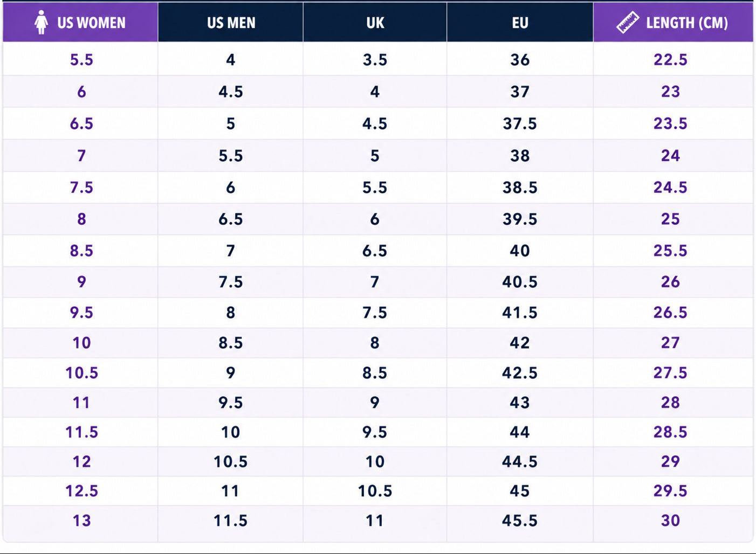The height and width of the screenshot is (554, 756).
Task: Click the UK column header
Action: pyautogui.click(x=375, y=22)
